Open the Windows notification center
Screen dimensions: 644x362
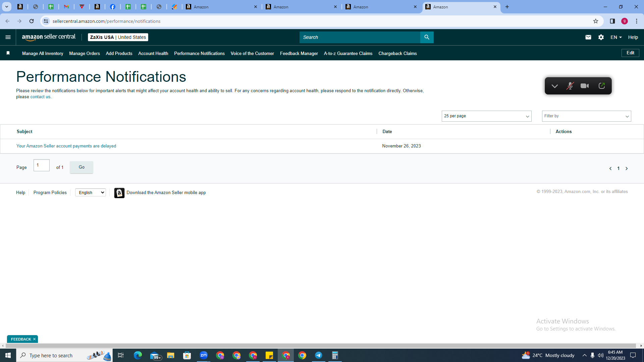(x=633, y=355)
